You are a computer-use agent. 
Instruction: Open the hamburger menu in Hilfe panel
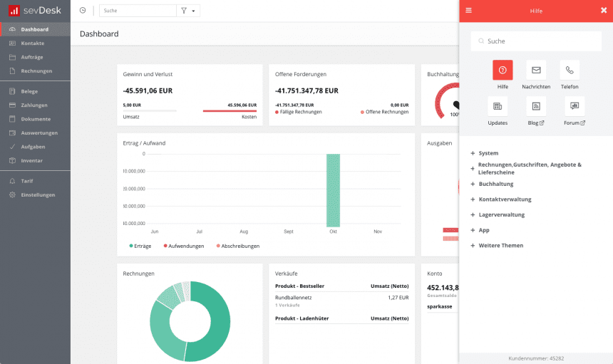tap(468, 11)
